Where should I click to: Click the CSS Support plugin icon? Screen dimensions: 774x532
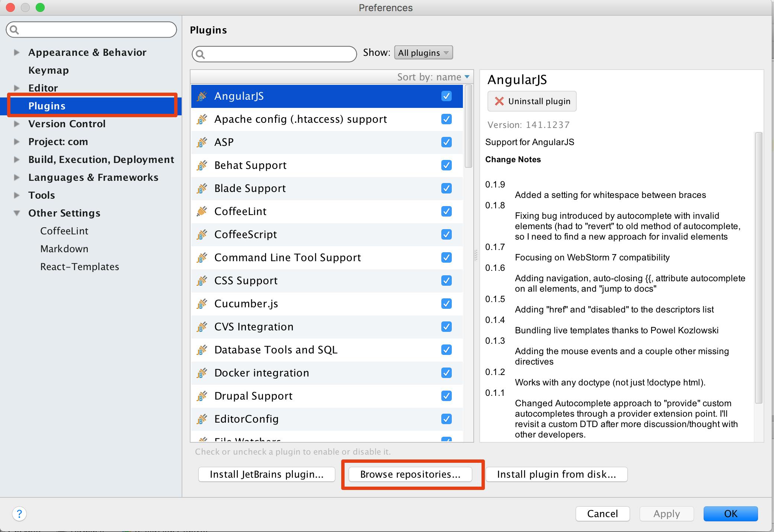[x=202, y=281]
